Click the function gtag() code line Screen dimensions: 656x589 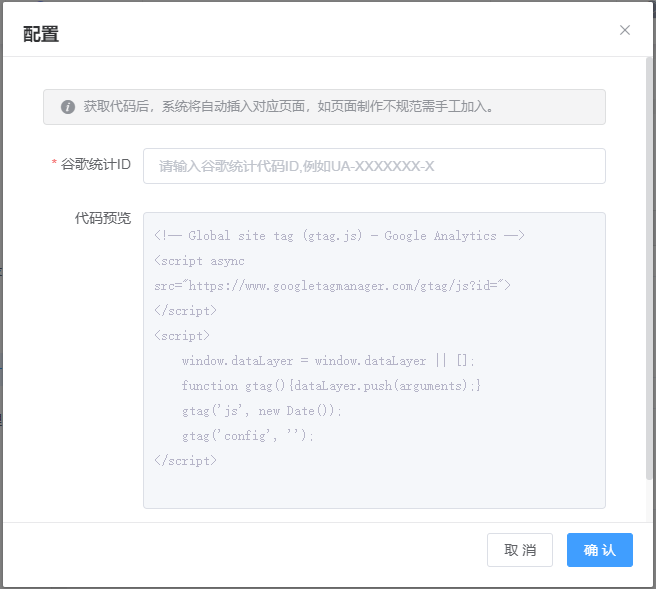tap(331, 386)
